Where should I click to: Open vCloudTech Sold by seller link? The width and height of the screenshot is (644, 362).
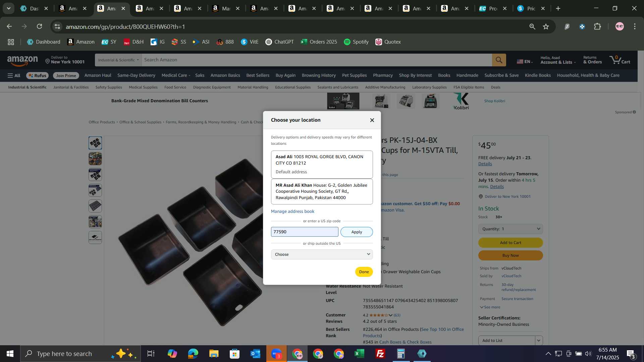511,276
